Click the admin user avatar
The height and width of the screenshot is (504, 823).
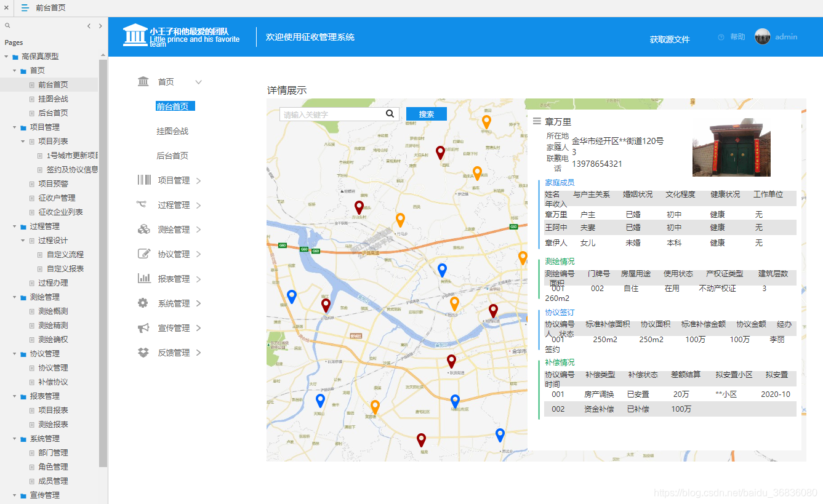tap(762, 36)
